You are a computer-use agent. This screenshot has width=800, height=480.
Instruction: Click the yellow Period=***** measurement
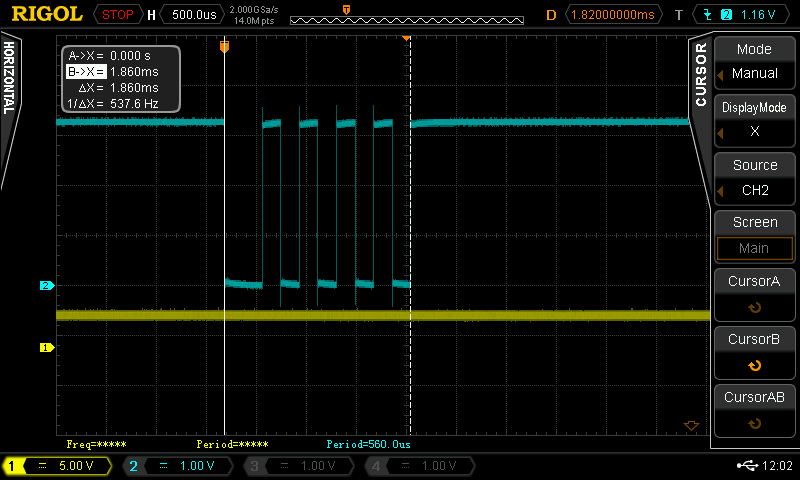point(232,444)
